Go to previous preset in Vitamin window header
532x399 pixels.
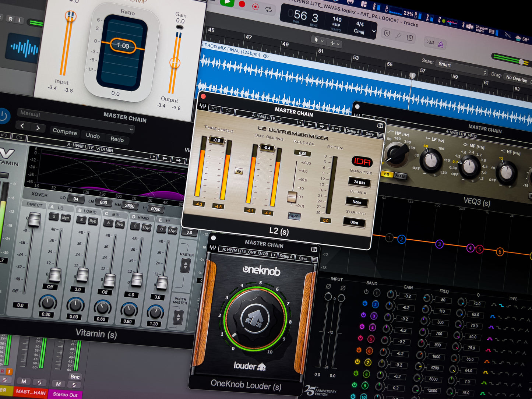pyautogui.click(x=22, y=126)
